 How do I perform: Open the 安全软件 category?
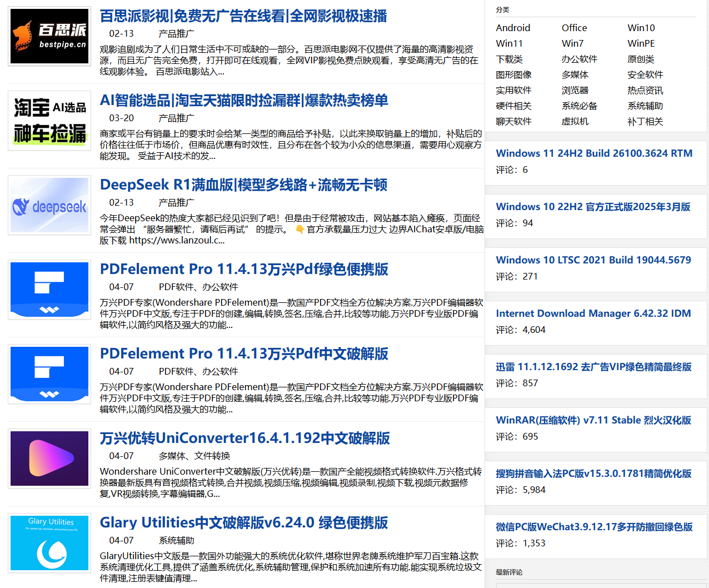tap(645, 74)
